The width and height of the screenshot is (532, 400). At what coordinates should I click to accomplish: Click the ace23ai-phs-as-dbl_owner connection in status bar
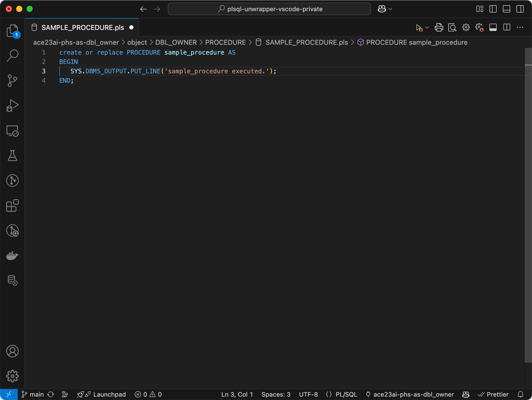tap(410, 394)
